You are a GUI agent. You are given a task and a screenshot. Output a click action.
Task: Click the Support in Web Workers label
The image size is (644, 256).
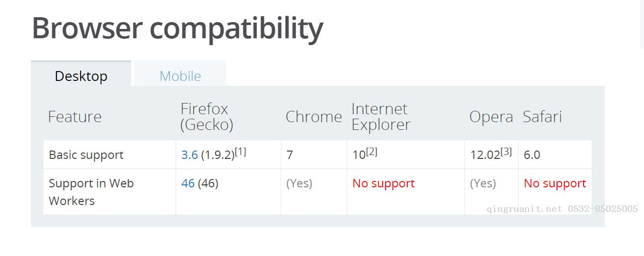coord(91,192)
